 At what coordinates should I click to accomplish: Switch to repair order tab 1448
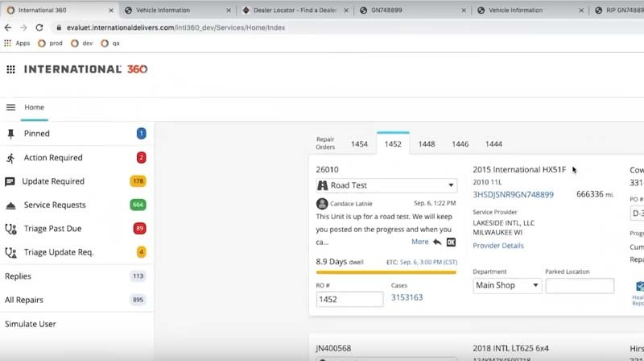[427, 144]
